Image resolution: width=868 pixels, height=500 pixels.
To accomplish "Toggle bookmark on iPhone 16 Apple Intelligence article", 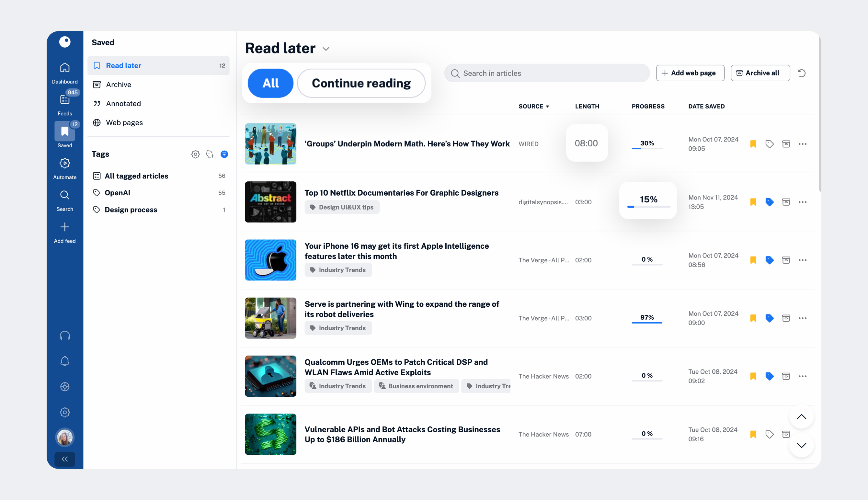I will (x=753, y=260).
